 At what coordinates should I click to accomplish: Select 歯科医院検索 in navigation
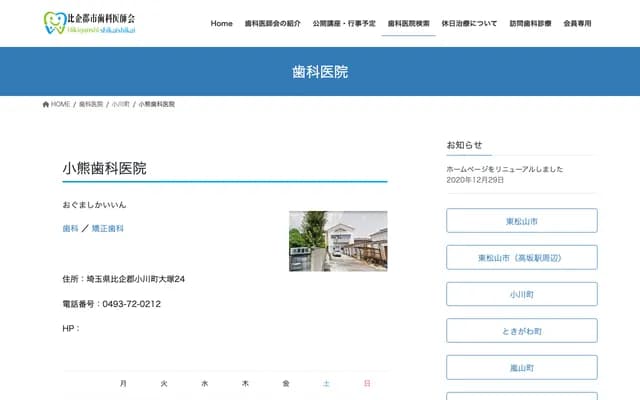[x=409, y=23]
